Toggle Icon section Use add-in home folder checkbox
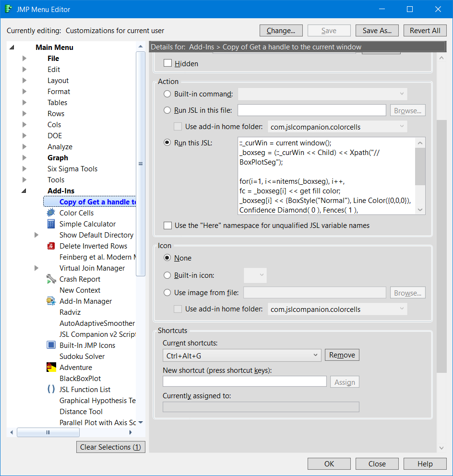This screenshot has width=453, height=476. coord(178,309)
